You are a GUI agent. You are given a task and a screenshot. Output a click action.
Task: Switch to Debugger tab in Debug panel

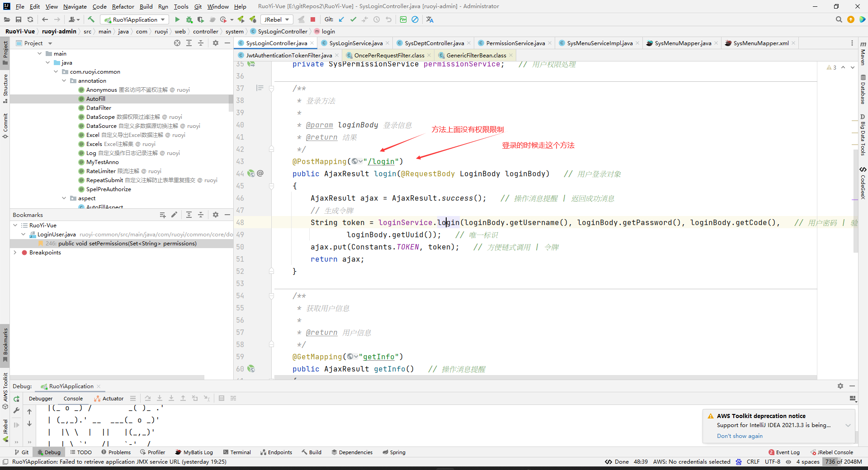41,399
